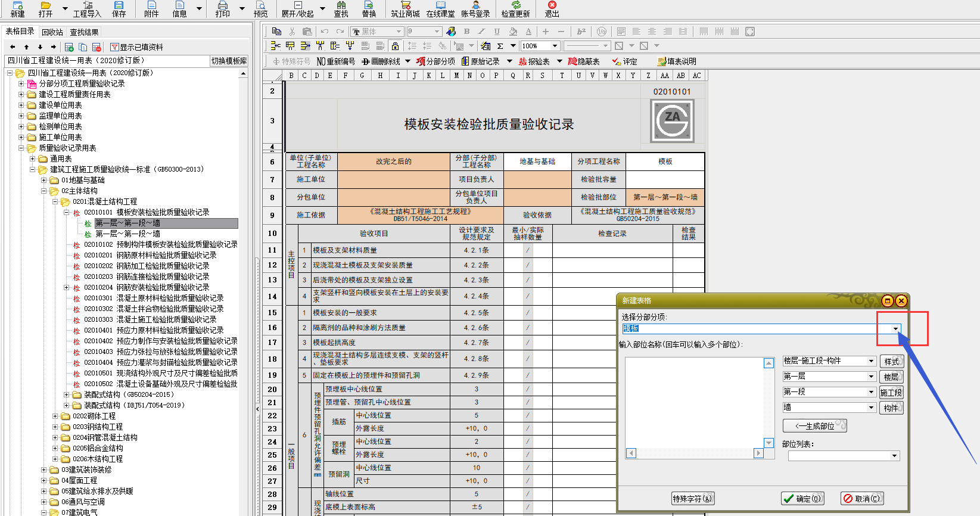Click the 评定 toolbar item
Screen dimensions: 980x516
625,61
